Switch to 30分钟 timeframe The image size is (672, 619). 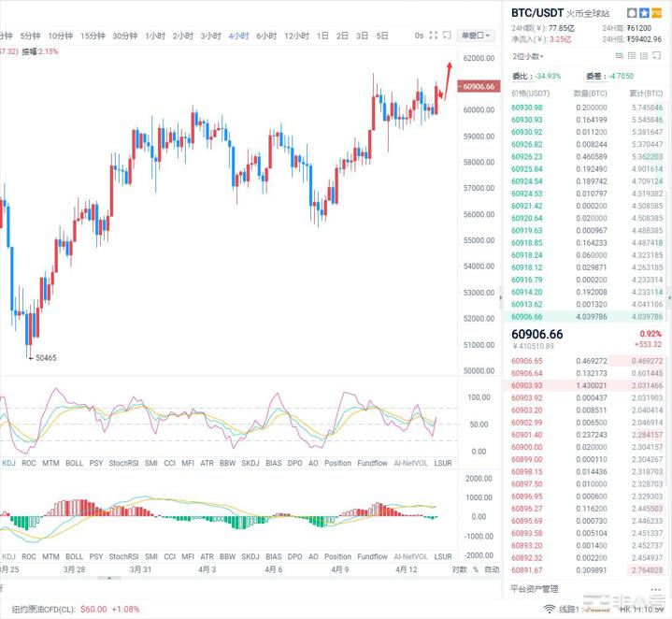point(124,36)
